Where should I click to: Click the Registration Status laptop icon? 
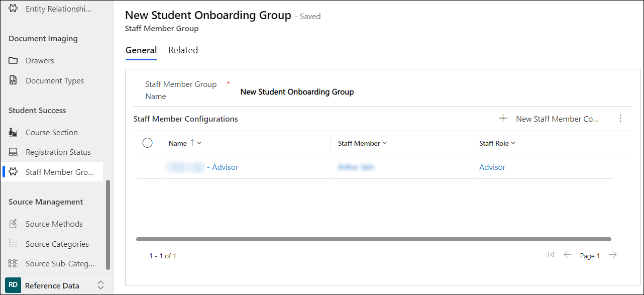pos(14,152)
